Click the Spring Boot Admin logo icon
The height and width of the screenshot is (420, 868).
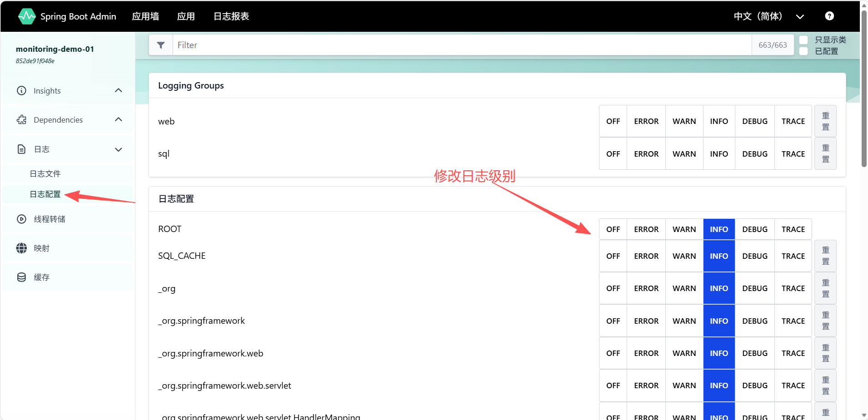coord(27,16)
